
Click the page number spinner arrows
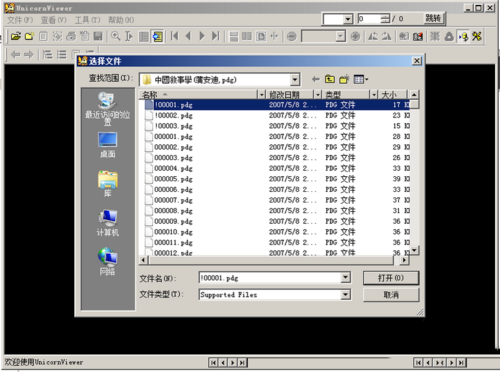pyautogui.click(x=385, y=19)
